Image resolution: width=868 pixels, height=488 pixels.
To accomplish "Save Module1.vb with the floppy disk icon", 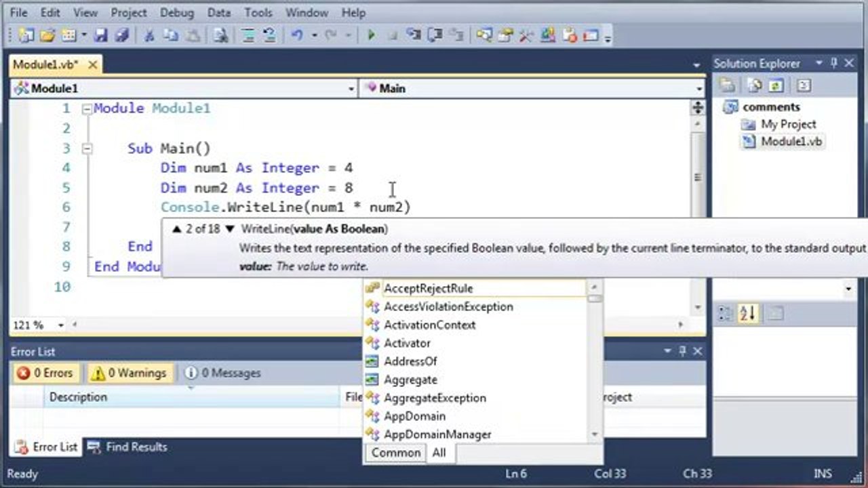I will click(x=100, y=36).
